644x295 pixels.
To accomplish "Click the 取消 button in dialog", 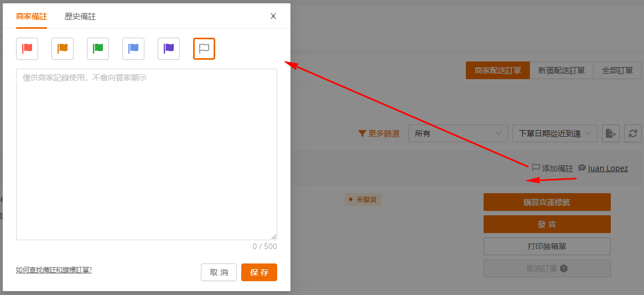I will 219,272.
